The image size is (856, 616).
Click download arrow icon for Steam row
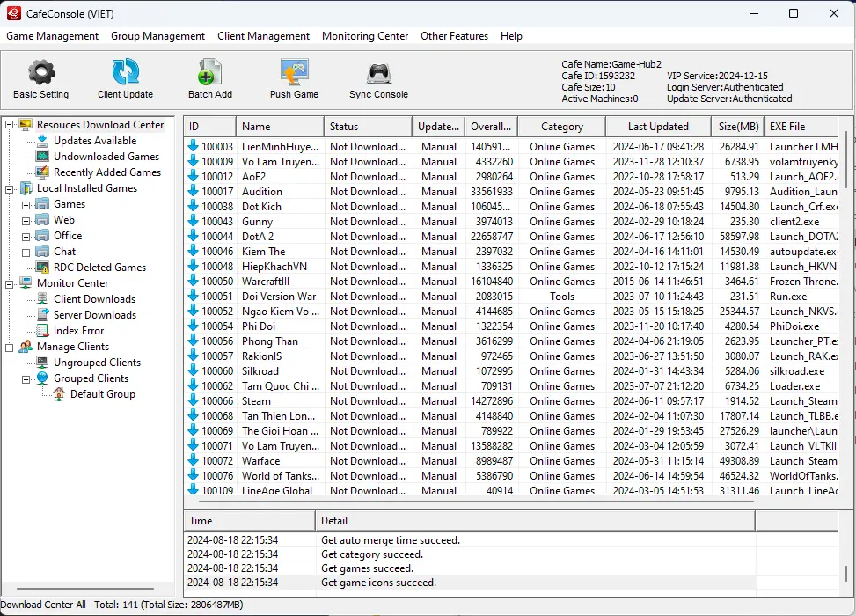pos(194,401)
